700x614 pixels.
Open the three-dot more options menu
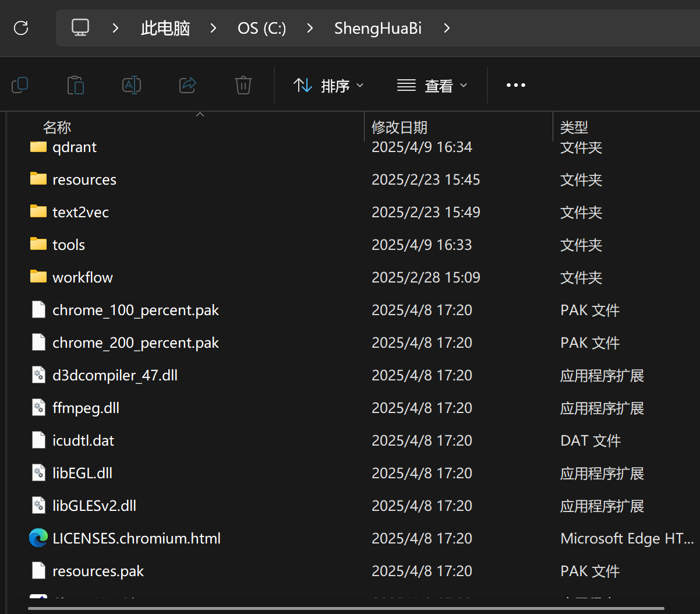[515, 86]
